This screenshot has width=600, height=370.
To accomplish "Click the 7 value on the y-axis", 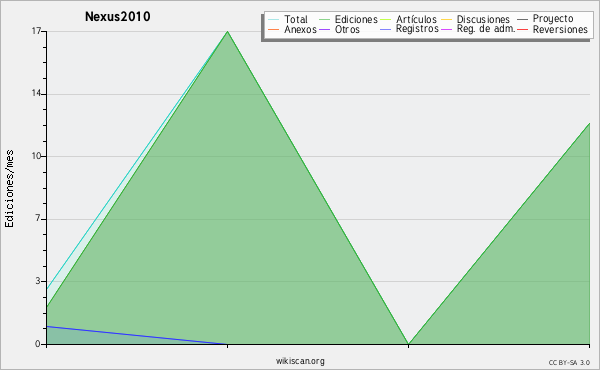I will 38,218.
